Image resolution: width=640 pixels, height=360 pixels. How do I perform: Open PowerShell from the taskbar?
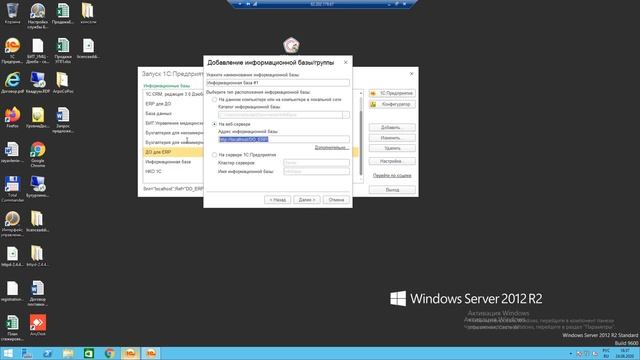point(47,353)
